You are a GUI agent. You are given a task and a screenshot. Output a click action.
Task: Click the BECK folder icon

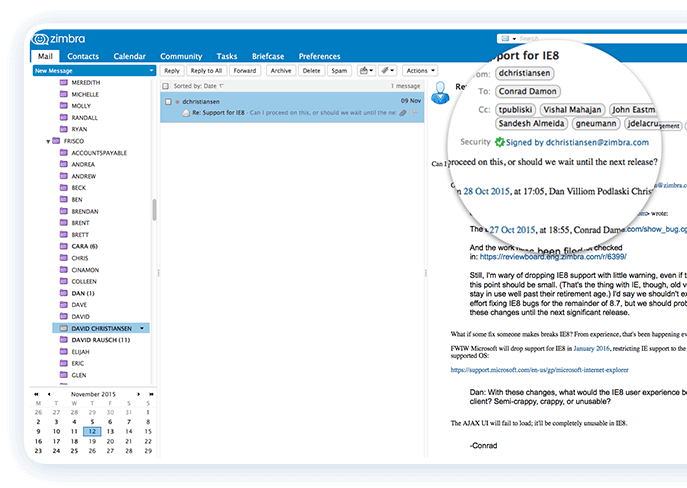click(x=64, y=187)
